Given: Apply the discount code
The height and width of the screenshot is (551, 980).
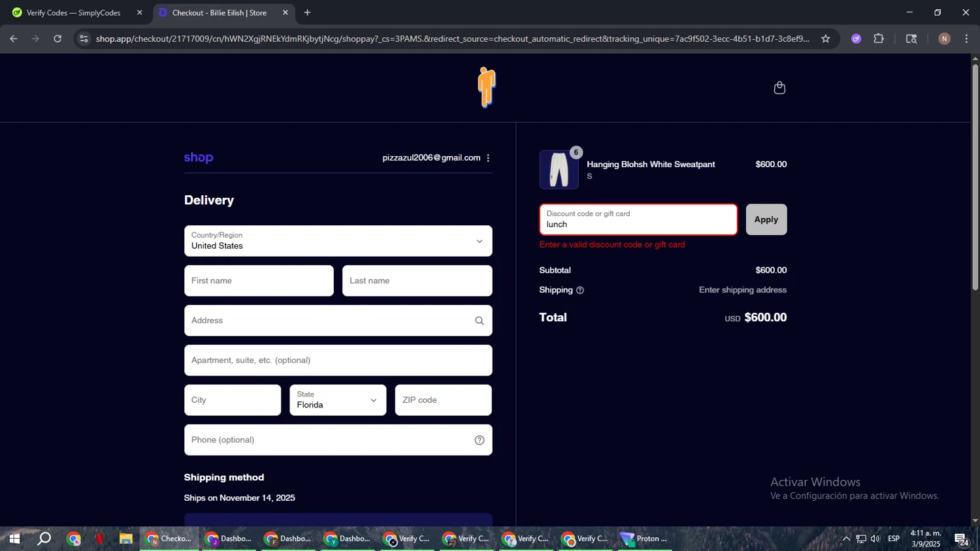Looking at the screenshot, I should click(x=766, y=219).
